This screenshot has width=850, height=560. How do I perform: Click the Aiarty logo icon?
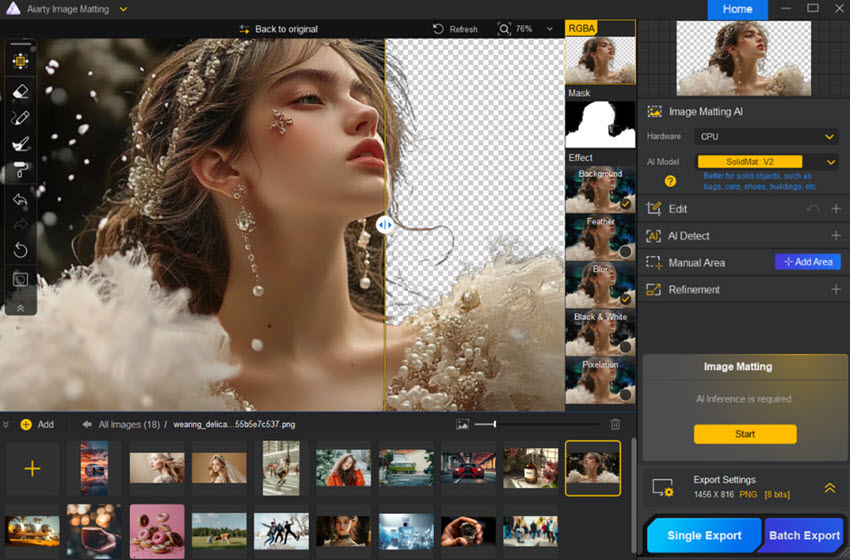13,9
